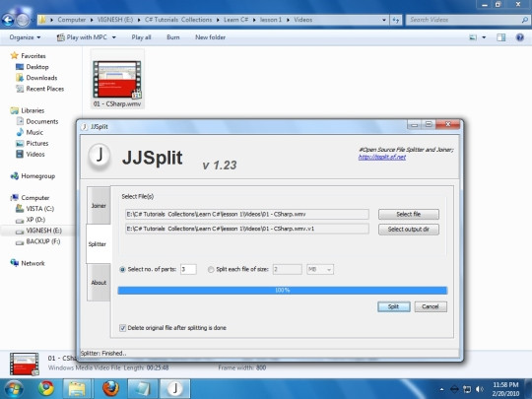Click the Explorer back arrow button
The image size is (532, 399).
[x=8, y=21]
